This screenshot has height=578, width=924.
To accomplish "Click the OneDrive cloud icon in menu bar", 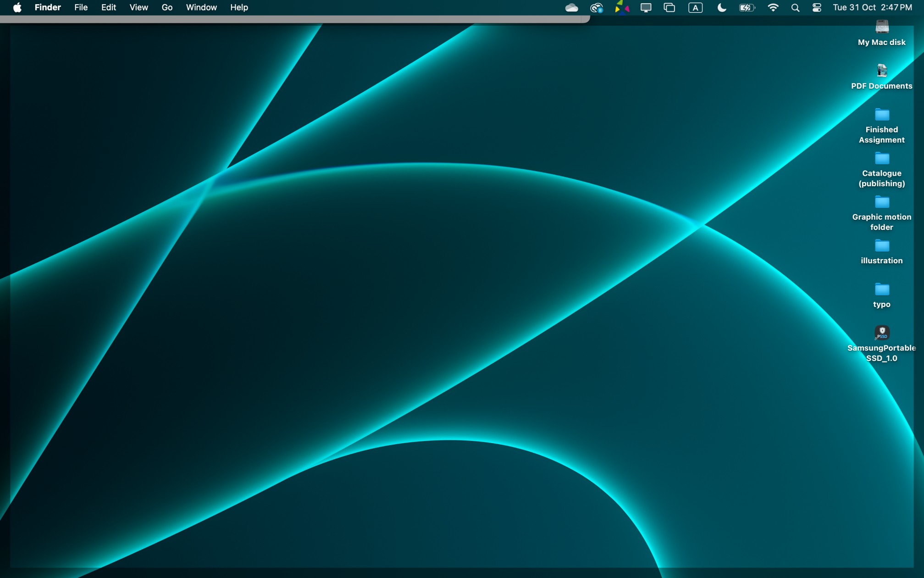I will 571,7.
